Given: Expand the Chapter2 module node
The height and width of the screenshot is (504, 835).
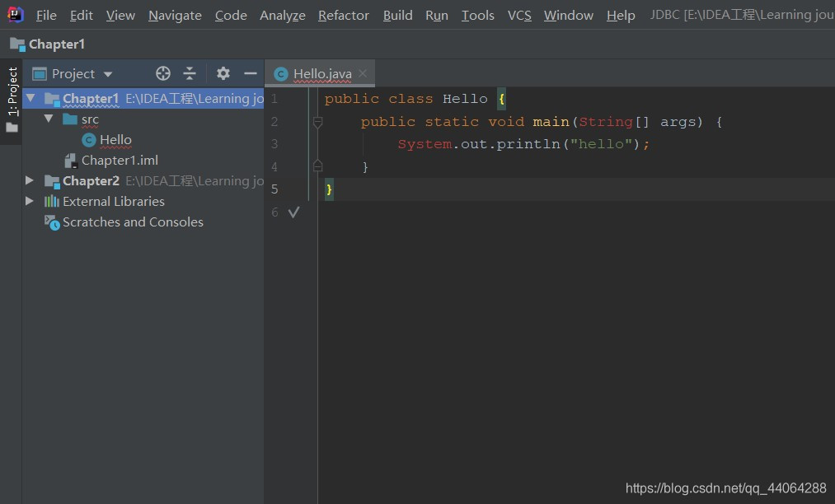Looking at the screenshot, I should [30, 181].
